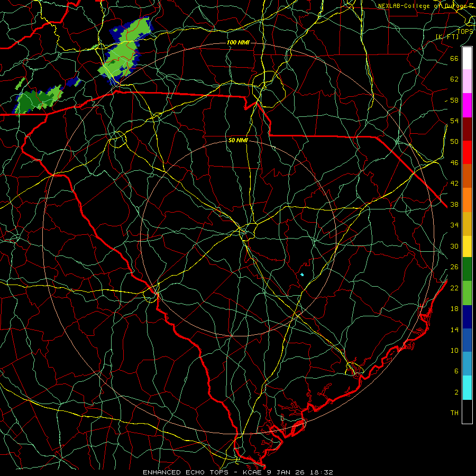Click the legend value "10"
The image size is (476, 476).
coord(454,350)
